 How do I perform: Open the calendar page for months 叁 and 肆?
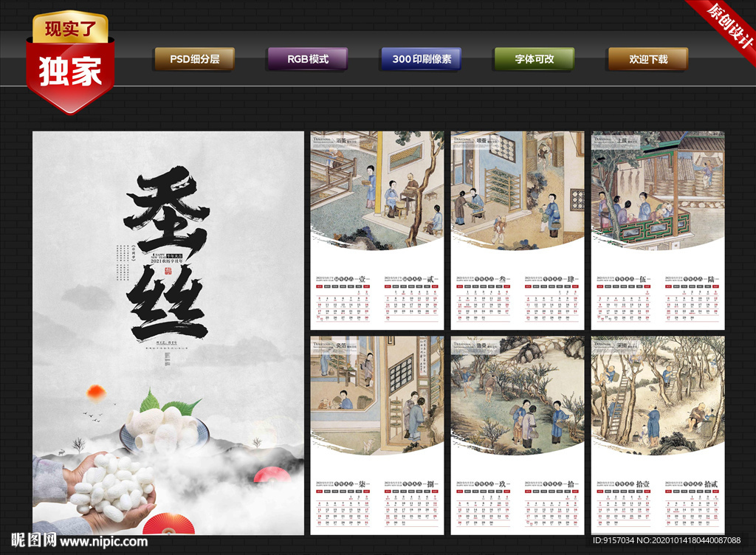point(518,230)
